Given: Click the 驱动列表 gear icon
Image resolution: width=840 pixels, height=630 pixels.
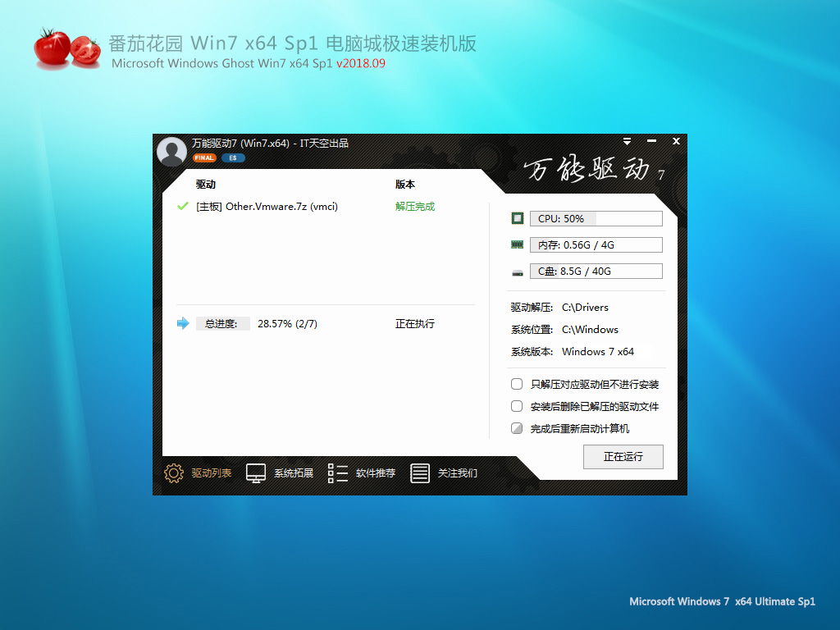Looking at the screenshot, I should click(x=174, y=473).
